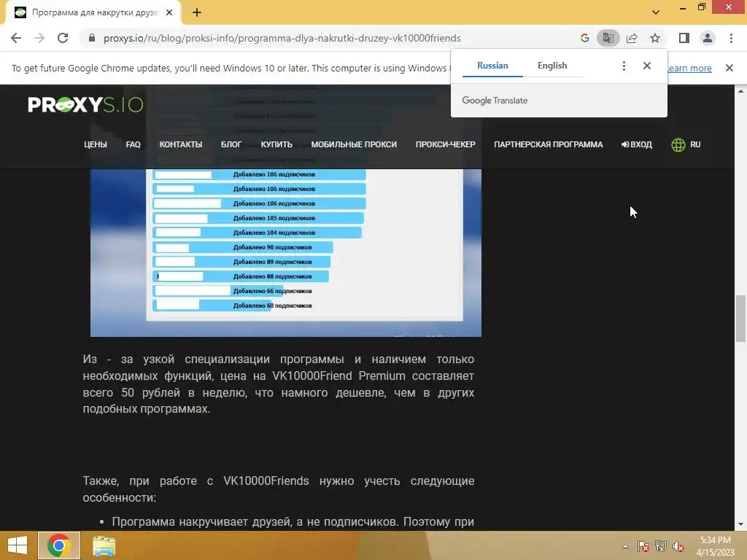Share this page icon
This screenshot has height=560, width=747.
pos(632,38)
